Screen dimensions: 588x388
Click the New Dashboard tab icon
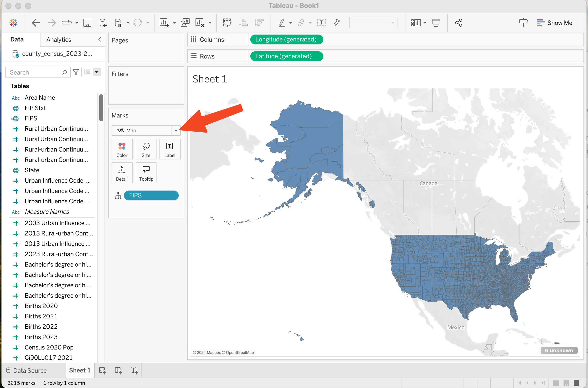click(x=118, y=370)
